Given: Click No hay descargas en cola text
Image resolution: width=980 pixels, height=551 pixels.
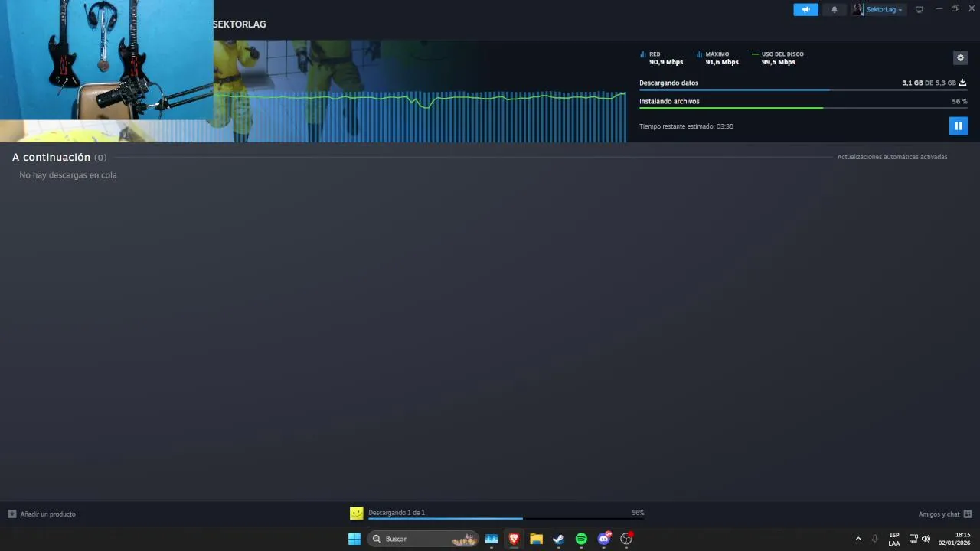Looking at the screenshot, I should pos(68,175).
